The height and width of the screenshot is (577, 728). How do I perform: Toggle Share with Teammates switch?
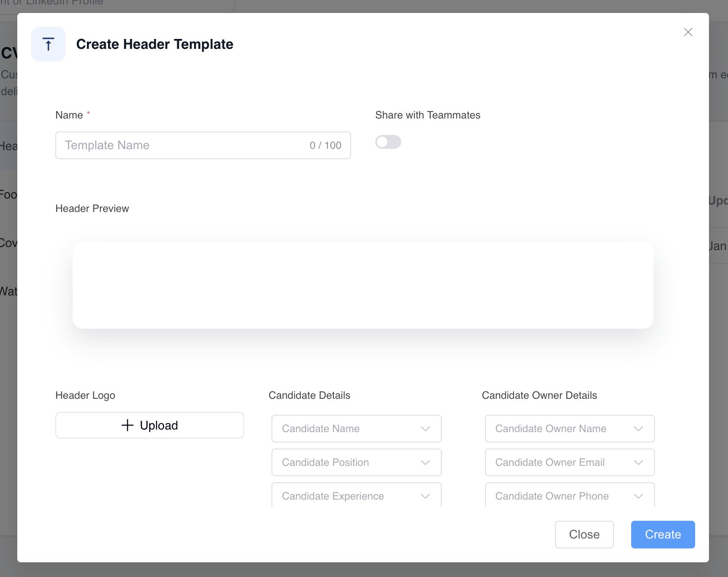coord(388,142)
